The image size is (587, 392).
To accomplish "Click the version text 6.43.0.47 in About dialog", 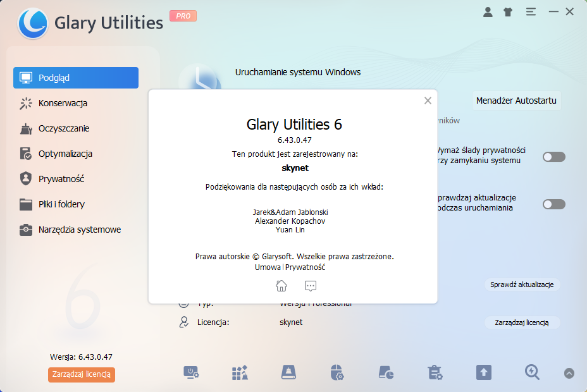I will click(x=295, y=140).
